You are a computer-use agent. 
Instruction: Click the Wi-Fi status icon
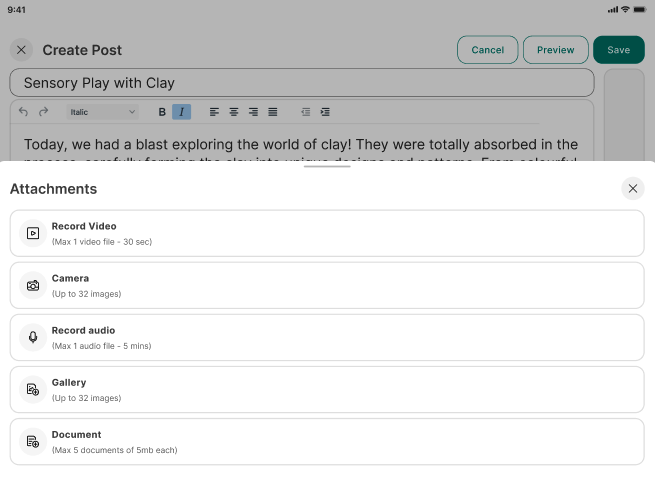point(625,9)
